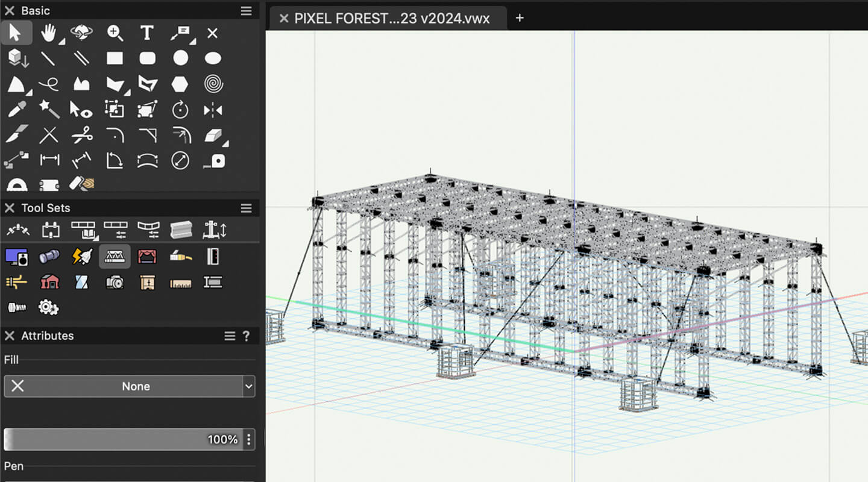Open the bolt Fasteners tool set
868x482 pixels.
[x=16, y=307]
